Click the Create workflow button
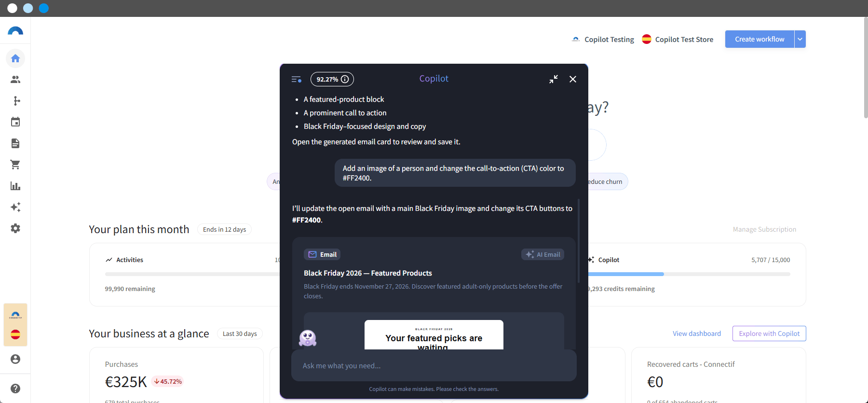 pyautogui.click(x=759, y=39)
